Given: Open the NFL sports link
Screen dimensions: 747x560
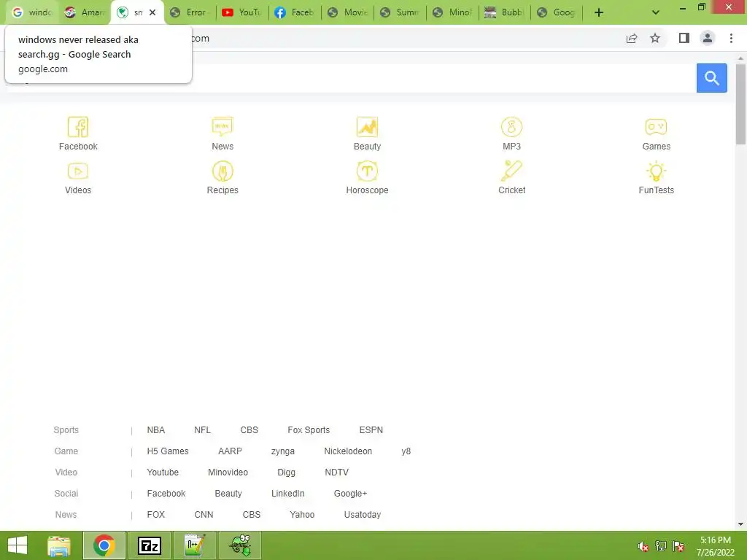Looking at the screenshot, I should (x=203, y=430).
